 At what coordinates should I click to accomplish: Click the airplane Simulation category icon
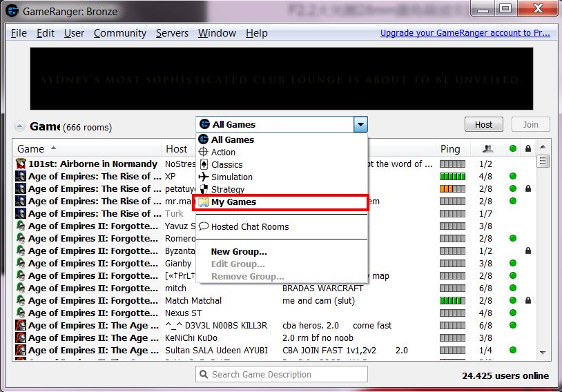click(203, 177)
